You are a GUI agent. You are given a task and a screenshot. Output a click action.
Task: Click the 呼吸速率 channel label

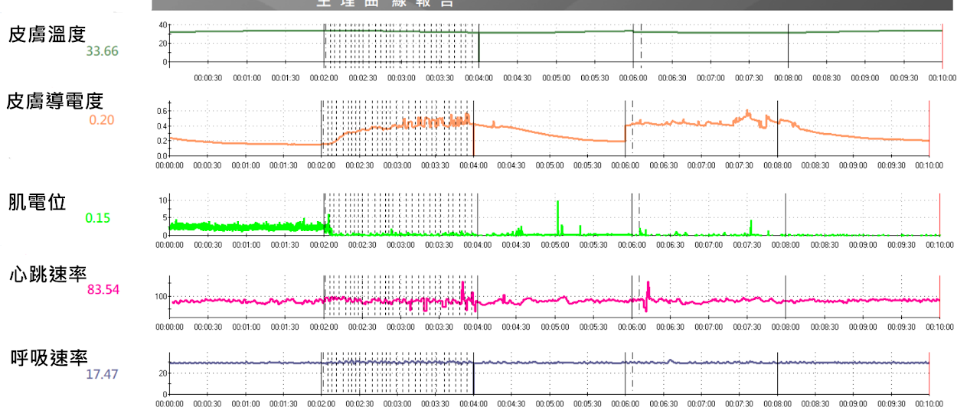click(x=49, y=357)
